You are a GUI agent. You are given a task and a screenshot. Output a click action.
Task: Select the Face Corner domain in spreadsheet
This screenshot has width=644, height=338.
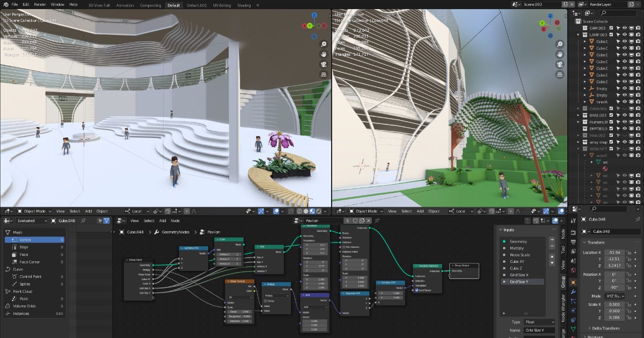(35, 262)
